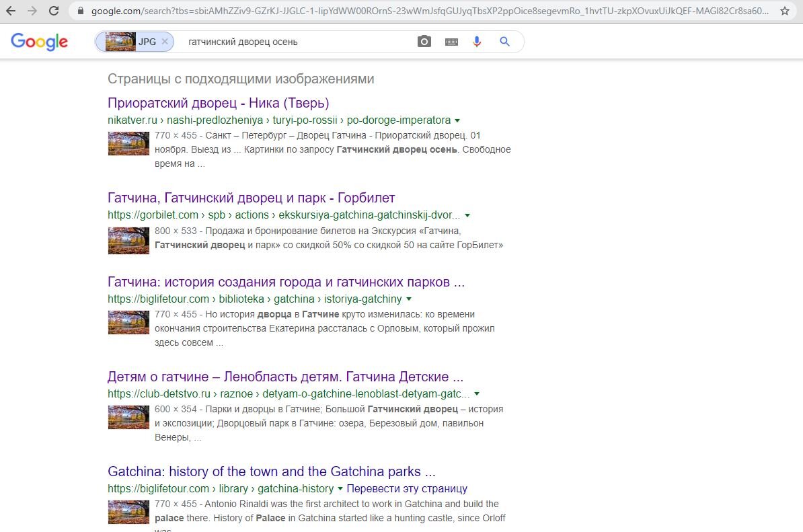Screen dimensions: 803x532
Task: Bookmark this page via the star icon
Action: click(x=785, y=11)
